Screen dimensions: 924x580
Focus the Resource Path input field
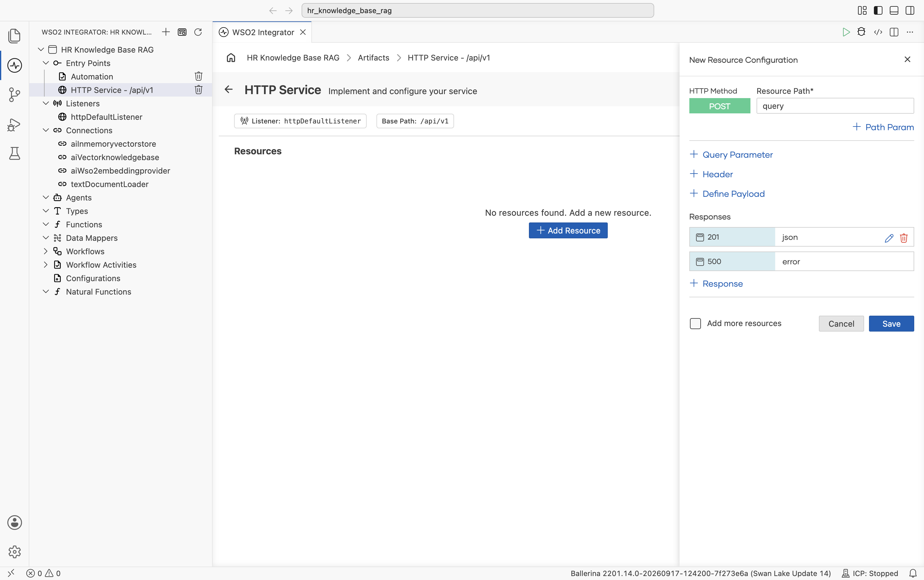coord(835,106)
